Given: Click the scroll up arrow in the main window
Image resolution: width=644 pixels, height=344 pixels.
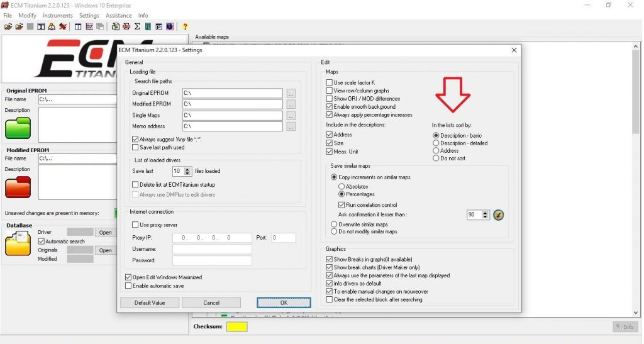Looking at the screenshot, I should pos(636,47).
